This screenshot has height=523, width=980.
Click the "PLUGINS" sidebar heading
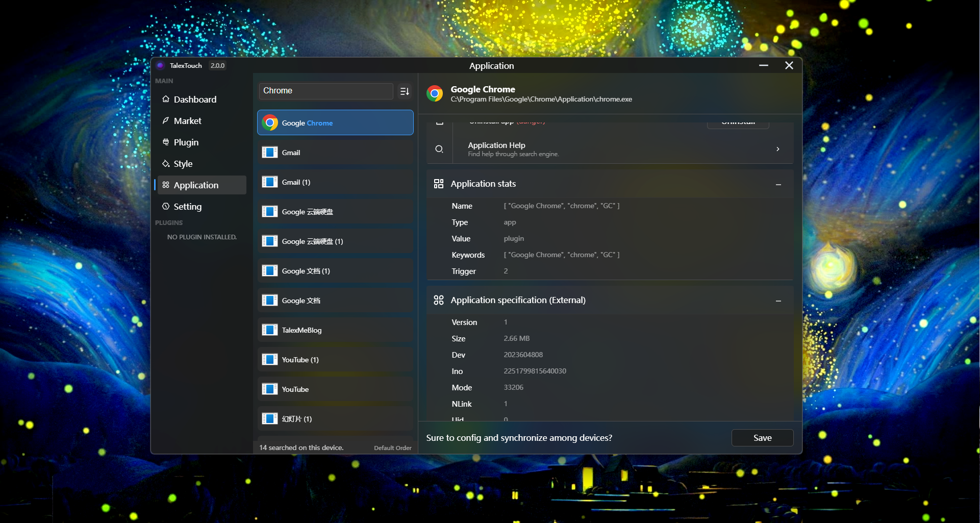click(169, 222)
